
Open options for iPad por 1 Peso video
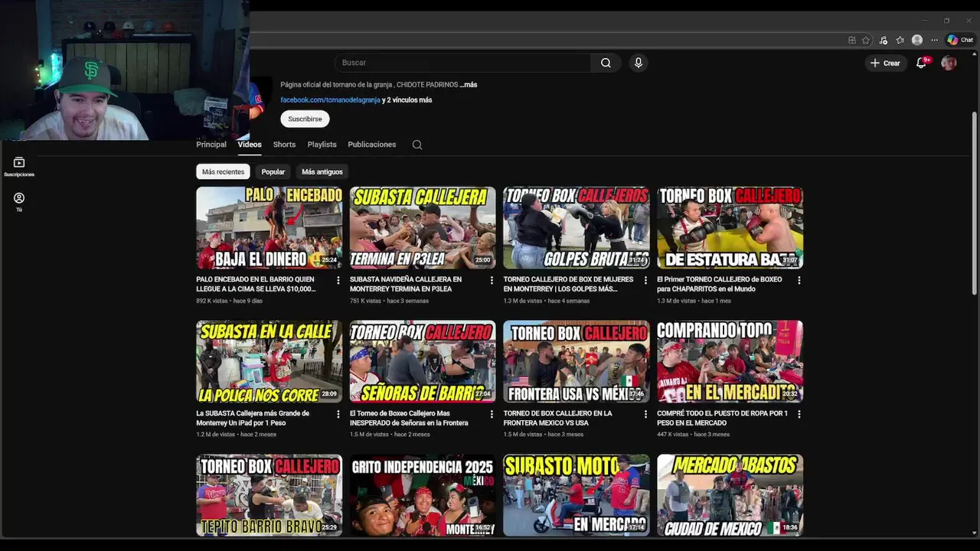338,414
